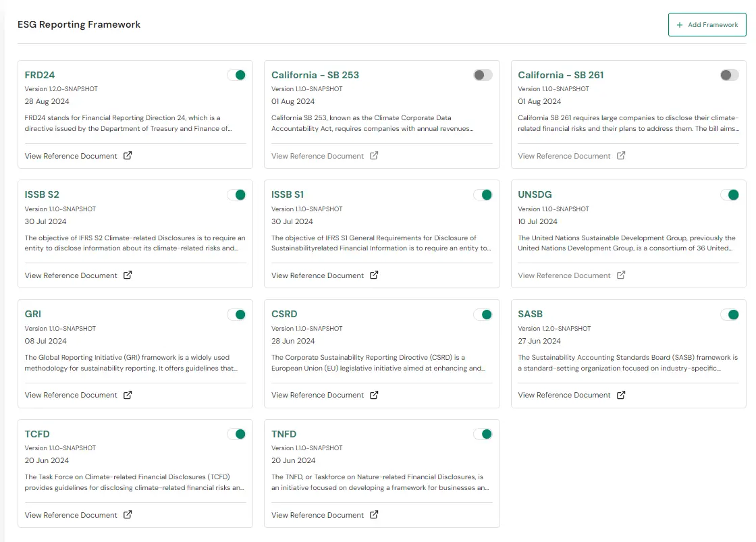Turn off the ISSB S2 toggle
Image resolution: width=756 pixels, height=542 pixels.
click(236, 195)
